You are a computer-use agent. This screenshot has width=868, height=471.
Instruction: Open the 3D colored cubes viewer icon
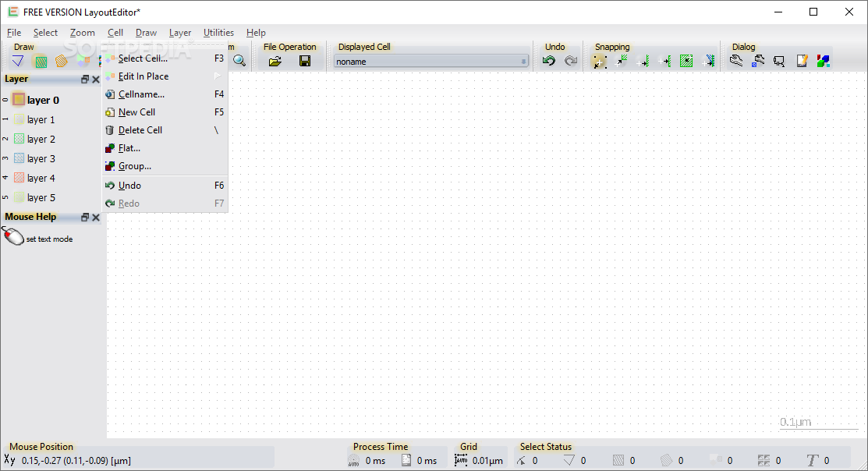(x=824, y=61)
